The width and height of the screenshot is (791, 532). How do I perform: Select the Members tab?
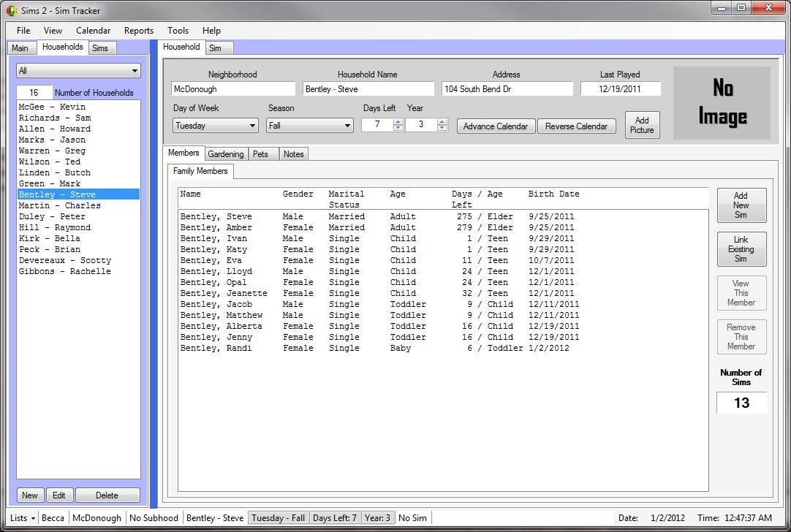(x=183, y=153)
